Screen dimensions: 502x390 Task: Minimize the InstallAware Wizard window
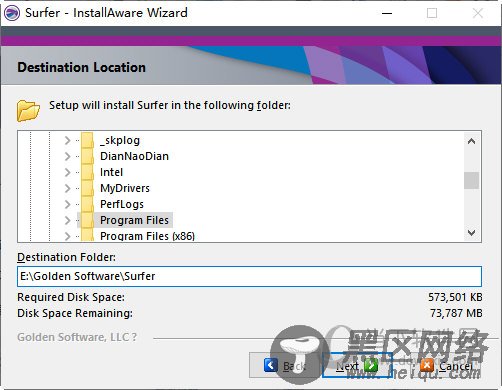pos(387,13)
